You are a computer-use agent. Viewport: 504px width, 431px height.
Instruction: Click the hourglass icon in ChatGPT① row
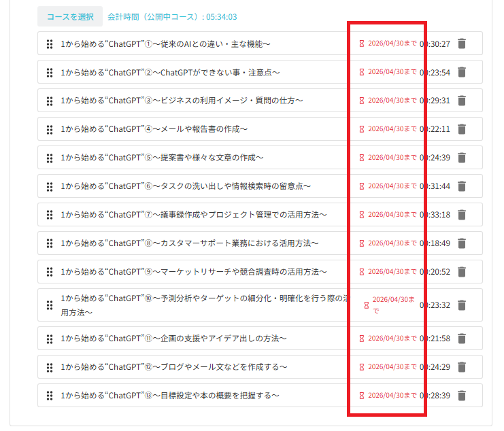(x=362, y=44)
